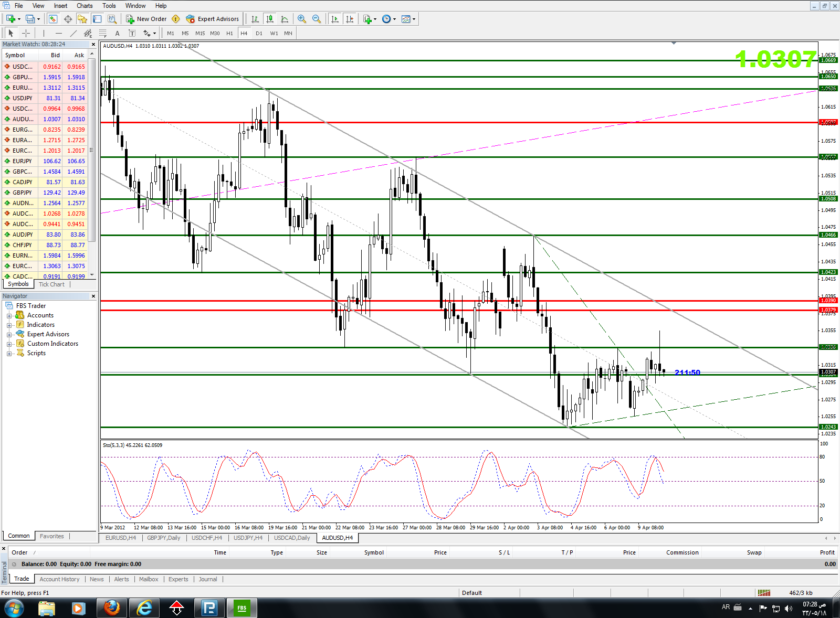The width and height of the screenshot is (840, 618).
Task: Open Firefox from the taskbar
Action: (111, 608)
